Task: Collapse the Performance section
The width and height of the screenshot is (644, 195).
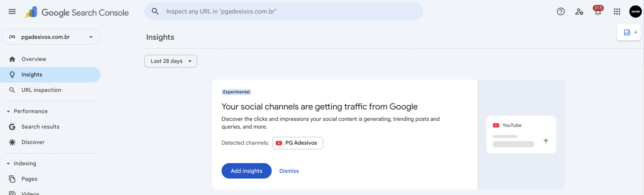Action: click(8, 111)
